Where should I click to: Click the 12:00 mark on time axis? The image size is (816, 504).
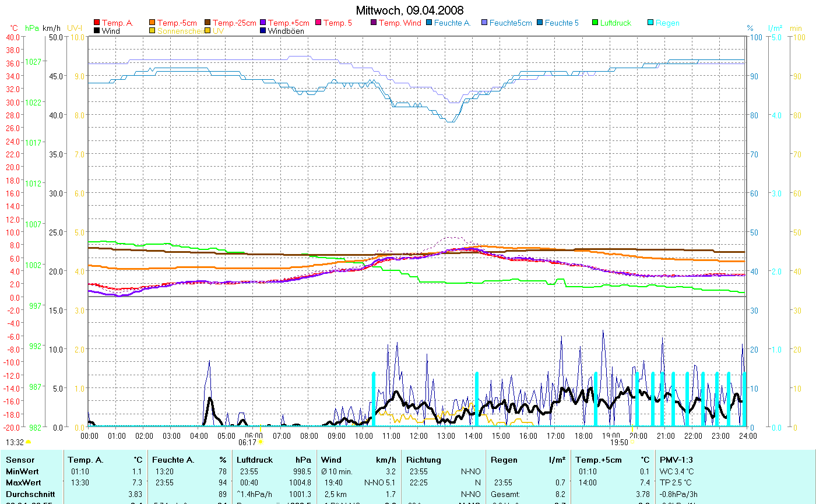coord(418,435)
